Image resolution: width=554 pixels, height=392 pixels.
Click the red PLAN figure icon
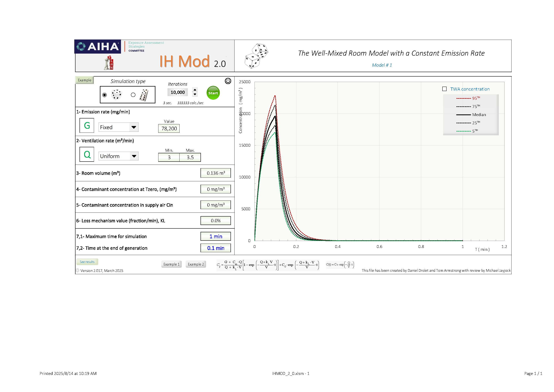(109, 63)
